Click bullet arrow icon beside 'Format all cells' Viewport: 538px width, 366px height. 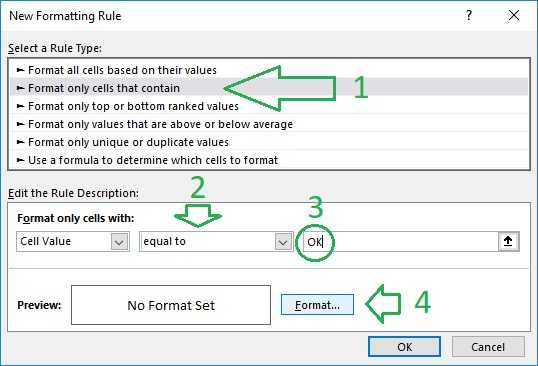[20, 70]
